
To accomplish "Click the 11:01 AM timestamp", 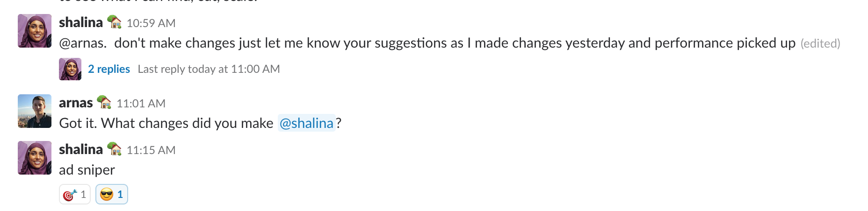I will pos(141,104).
